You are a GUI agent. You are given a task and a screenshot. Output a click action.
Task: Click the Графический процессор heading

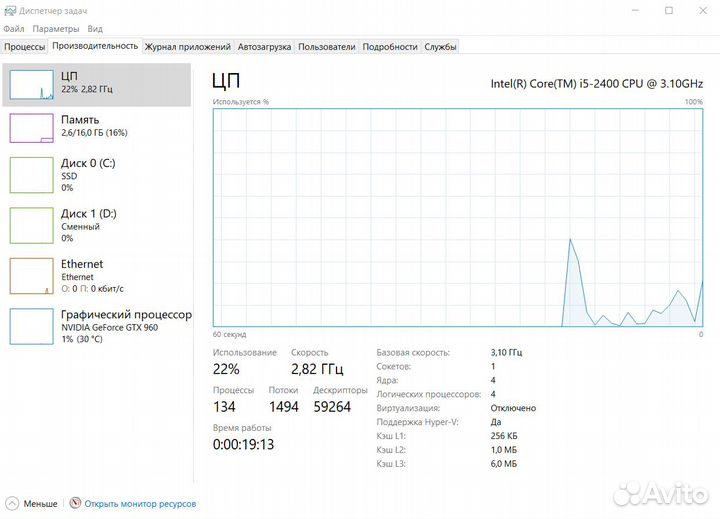click(x=126, y=315)
